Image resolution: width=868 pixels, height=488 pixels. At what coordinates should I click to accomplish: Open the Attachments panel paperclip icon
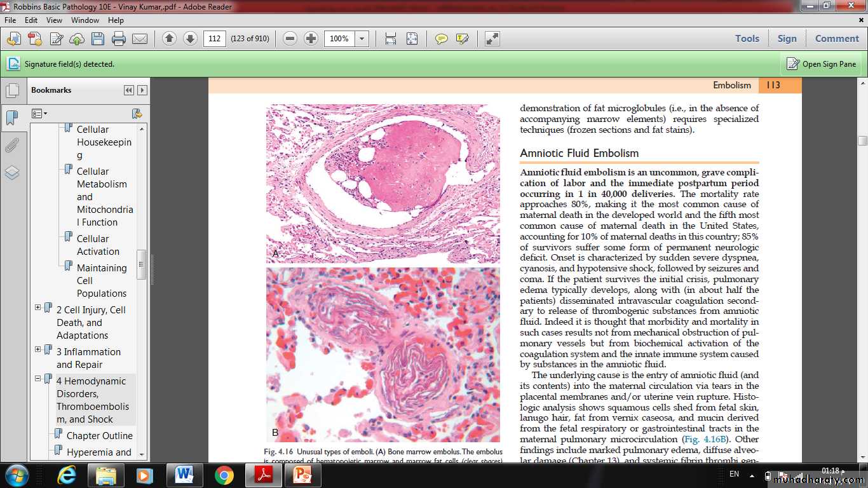click(x=11, y=146)
